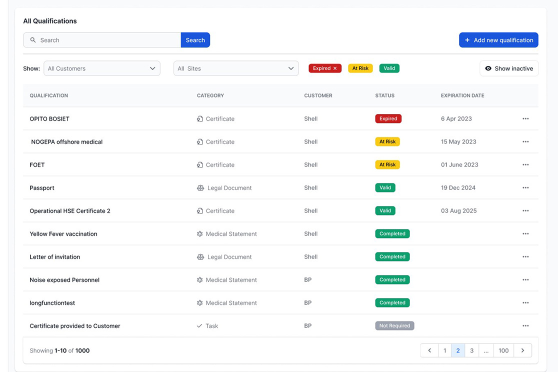Click Certificate icon in Operational HSE row
Screen dimensions: 558x372
(200, 211)
